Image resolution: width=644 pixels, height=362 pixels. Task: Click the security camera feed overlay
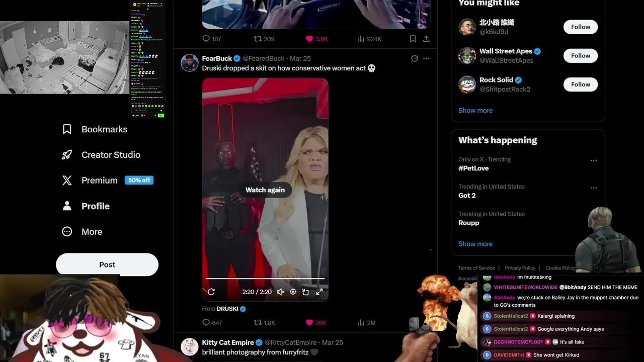(64, 57)
